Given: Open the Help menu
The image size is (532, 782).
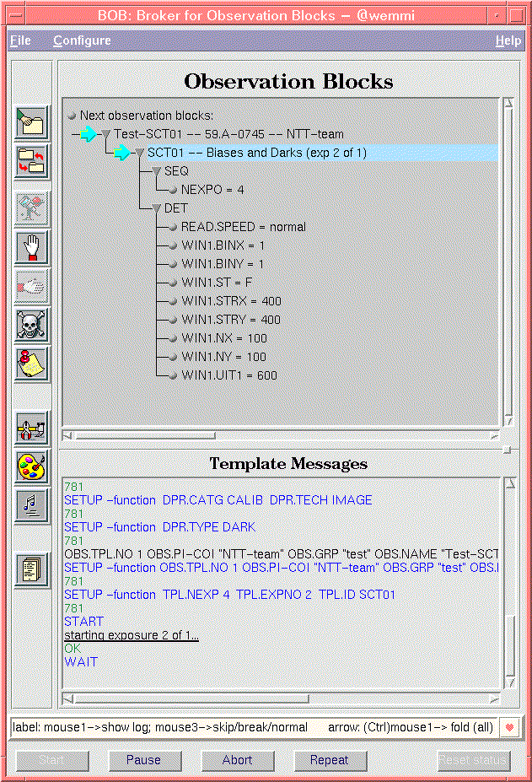Looking at the screenshot, I should [x=508, y=40].
